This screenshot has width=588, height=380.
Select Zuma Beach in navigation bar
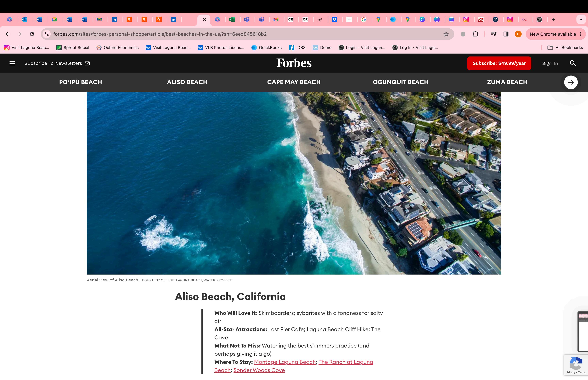tap(507, 82)
